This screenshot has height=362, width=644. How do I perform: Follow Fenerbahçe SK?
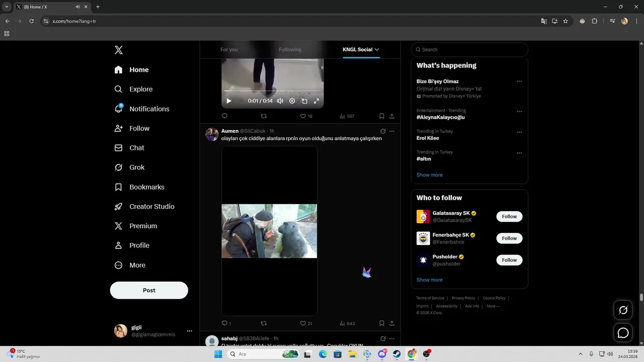point(509,238)
